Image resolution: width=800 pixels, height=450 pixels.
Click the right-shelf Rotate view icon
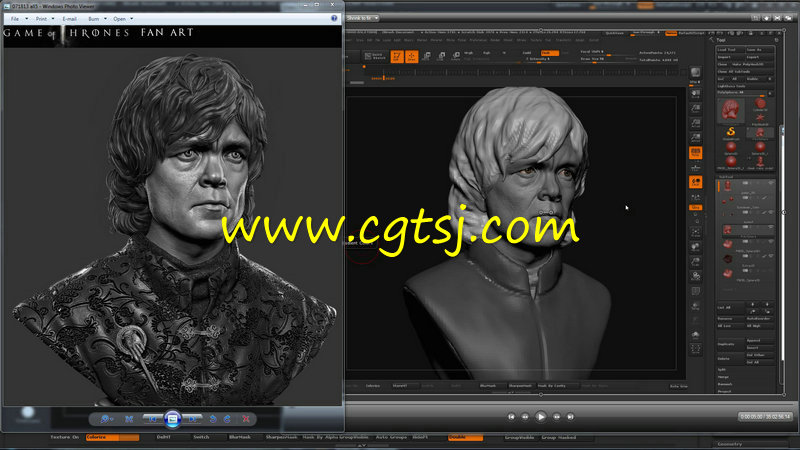click(x=695, y=276)
